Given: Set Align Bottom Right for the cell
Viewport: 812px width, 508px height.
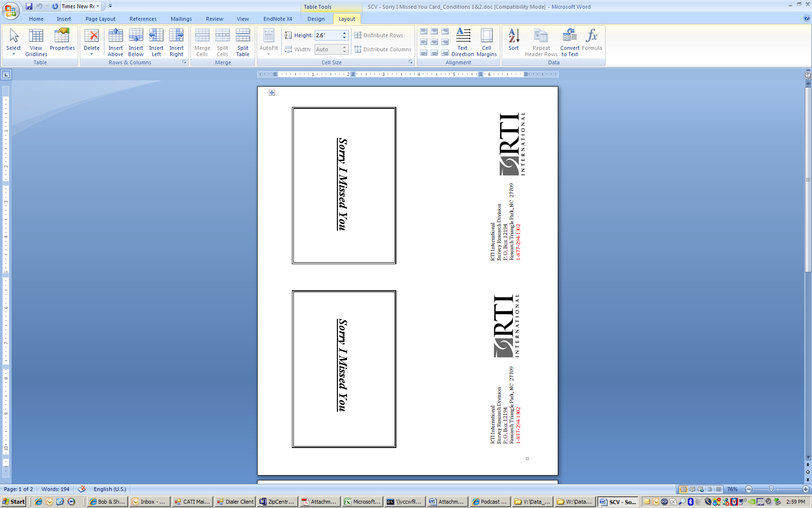Looking at the screenshot, I should (x=445, y=53).
